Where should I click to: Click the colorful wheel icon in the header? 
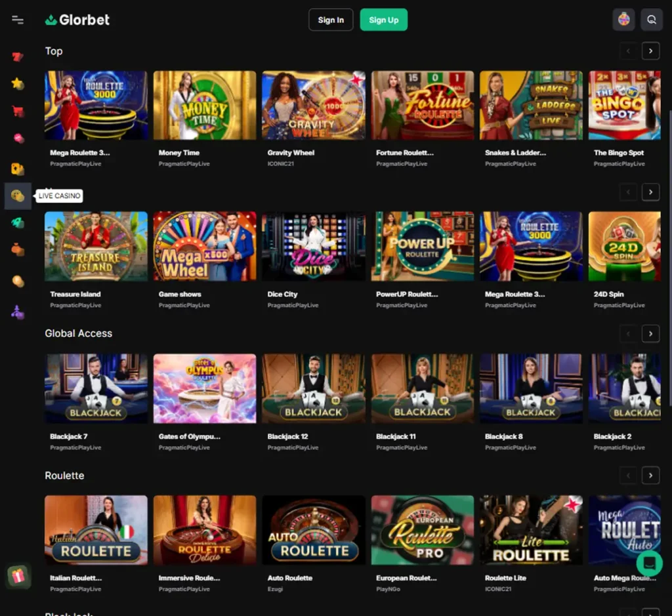(x=623, y=20)
